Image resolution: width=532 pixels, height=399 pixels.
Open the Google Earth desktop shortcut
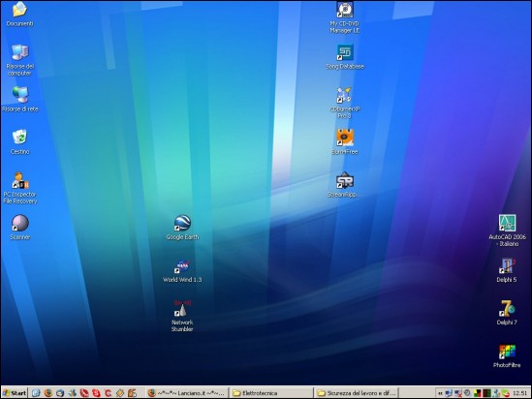coord(182,228)
